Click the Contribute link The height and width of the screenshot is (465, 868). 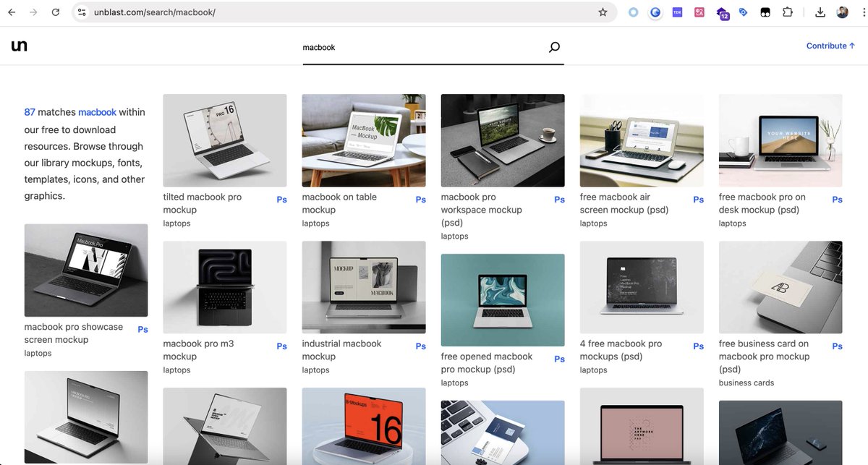830,46
